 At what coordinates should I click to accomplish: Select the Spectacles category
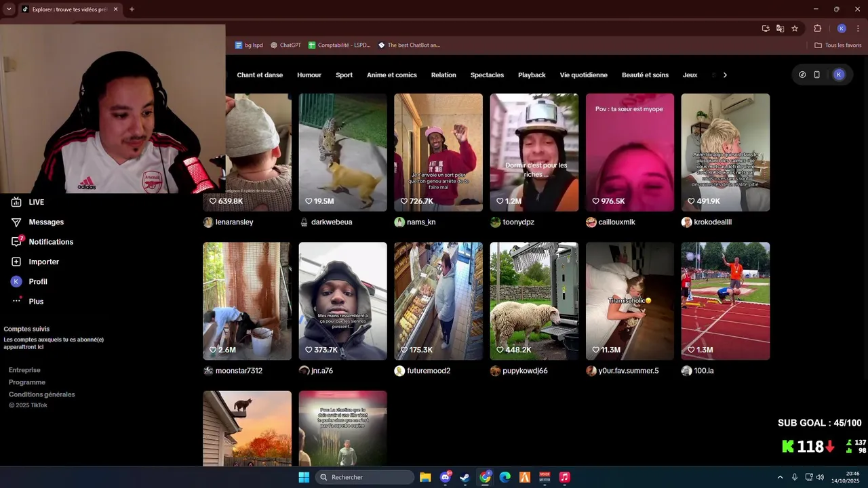[x=487, y=75]
